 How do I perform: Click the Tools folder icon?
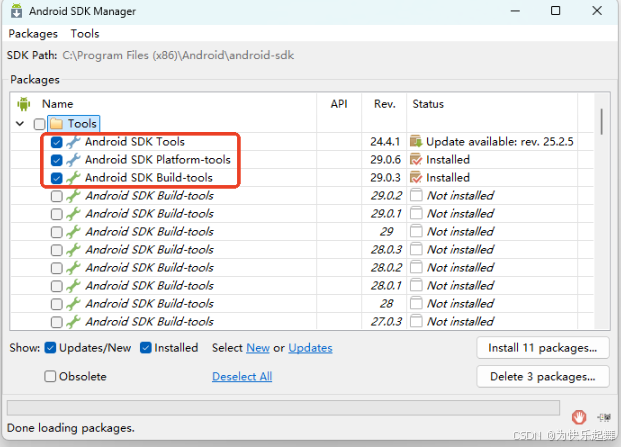pyautogui.click(x=56, y=124)
